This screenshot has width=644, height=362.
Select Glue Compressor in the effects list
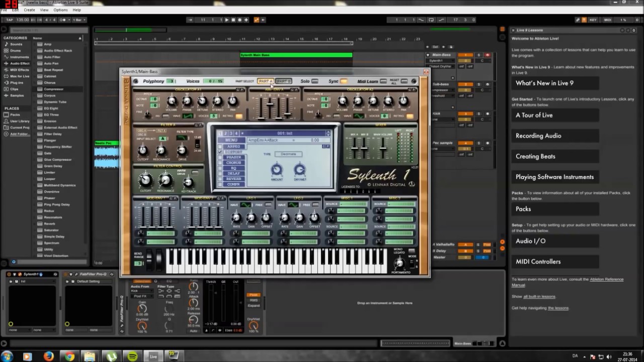point(57,159)
